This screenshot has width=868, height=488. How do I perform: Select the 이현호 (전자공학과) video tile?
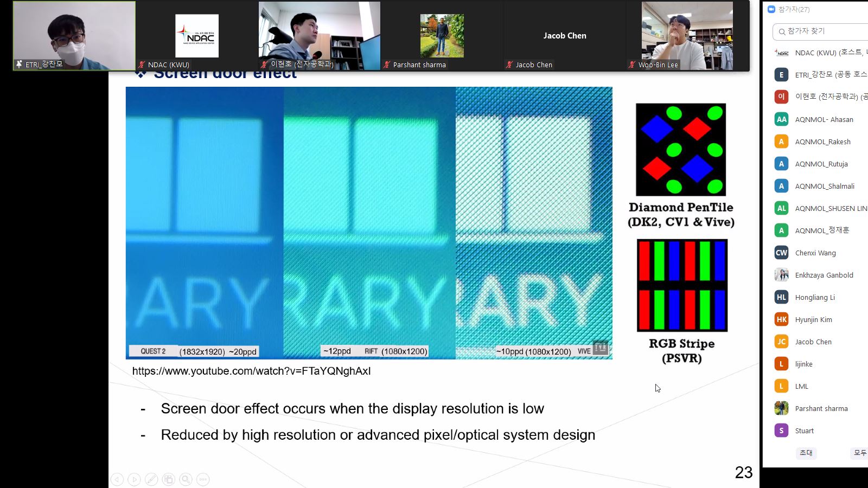click(x=320, y=36)
